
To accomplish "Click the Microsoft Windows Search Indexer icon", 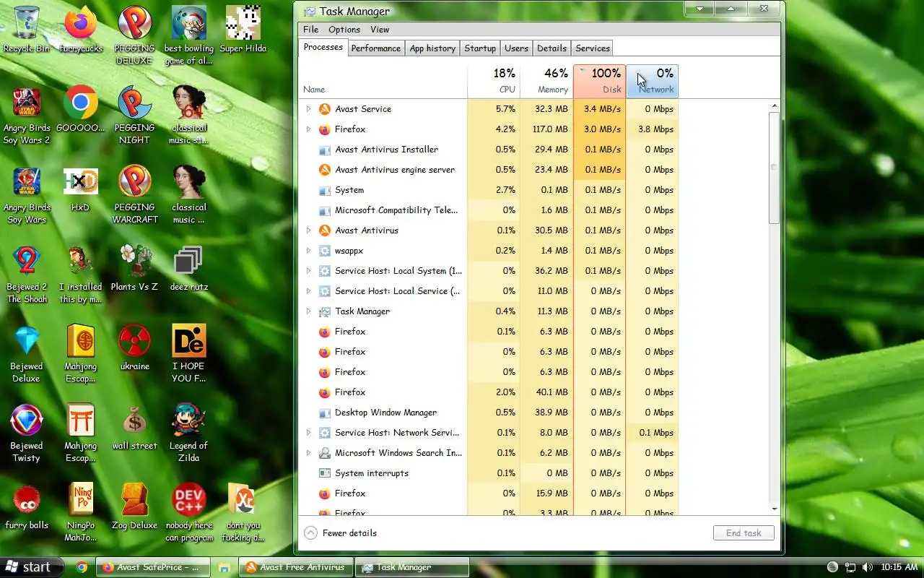I will [325, 453].
